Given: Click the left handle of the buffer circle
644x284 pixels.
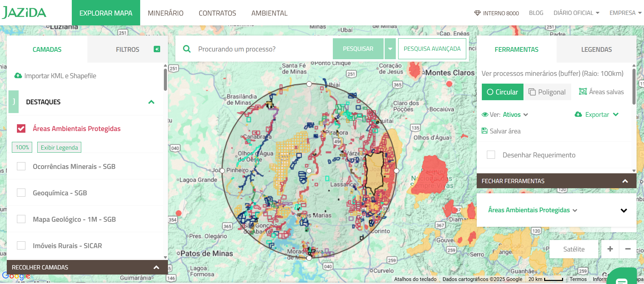Looking at the screenshot, I should pyautogui.click(x=222, y=171).
